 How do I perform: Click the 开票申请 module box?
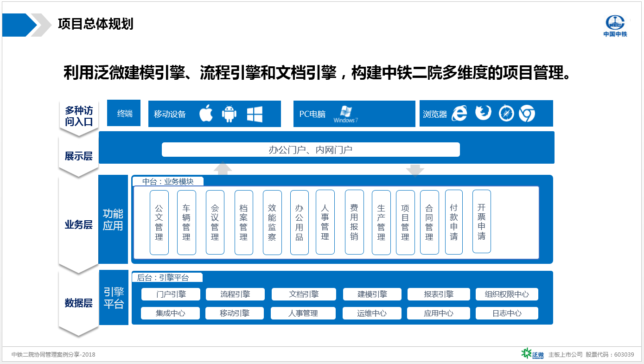(x=482, y=221)
